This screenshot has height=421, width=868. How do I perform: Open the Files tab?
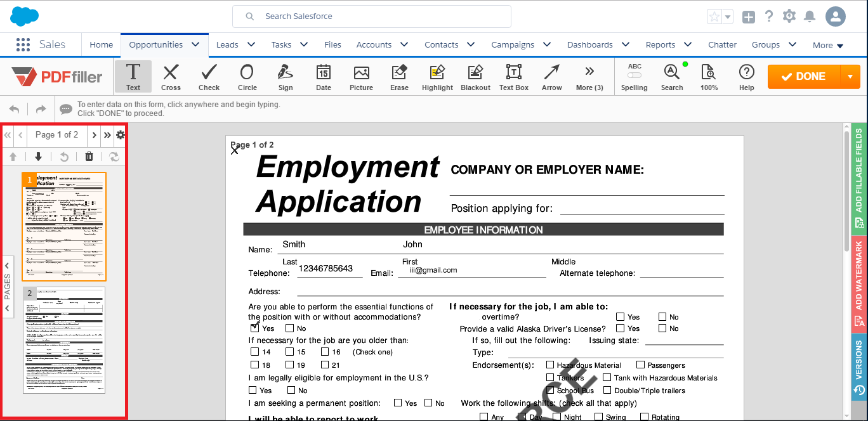[332, 44]
